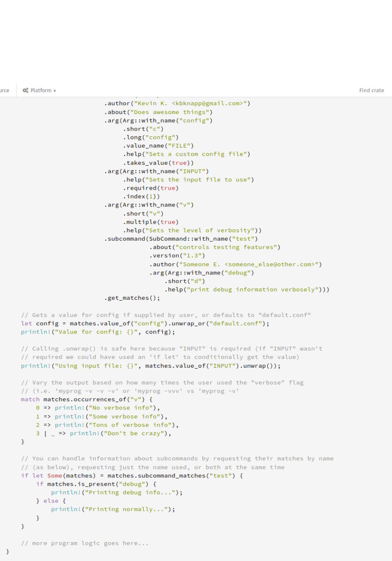The image size is (392, 561).
Task: Click the line .index(1))
Action: (x=141, y=196)
